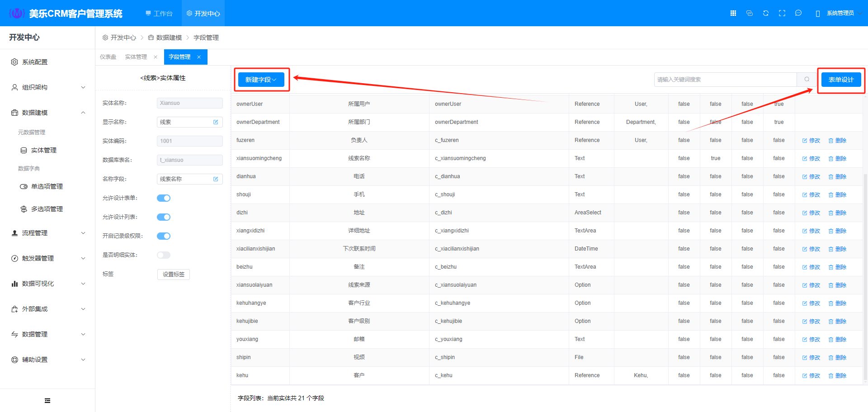This screenshot has height=412, width=868.
Task: Click the apps grid icon in header
Action: pos(733,13)
